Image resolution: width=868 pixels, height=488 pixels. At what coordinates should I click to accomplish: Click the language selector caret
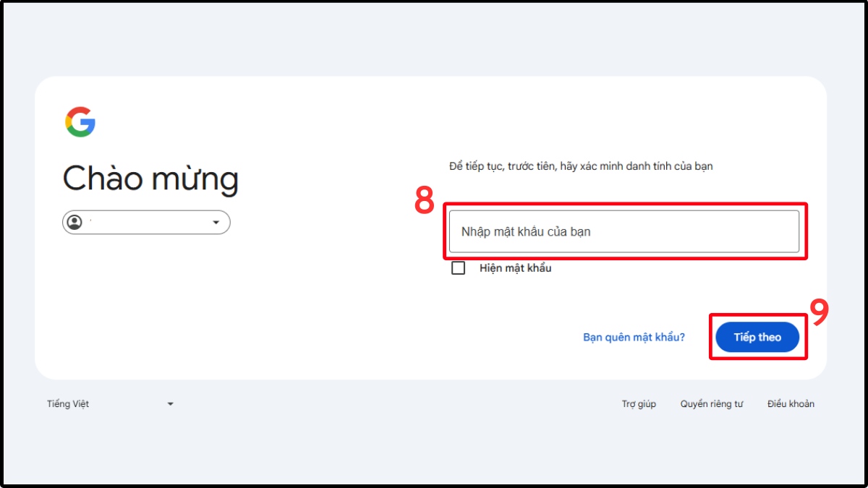point(170,403)
